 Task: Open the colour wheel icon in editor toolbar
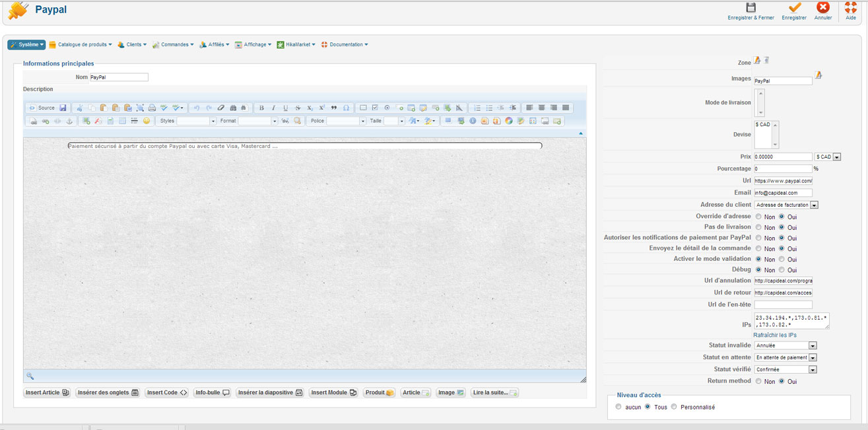click(x=509, y=121)
